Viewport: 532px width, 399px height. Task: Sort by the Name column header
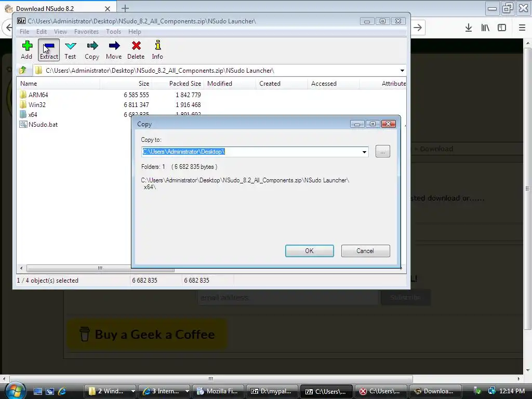click(58, 84)
